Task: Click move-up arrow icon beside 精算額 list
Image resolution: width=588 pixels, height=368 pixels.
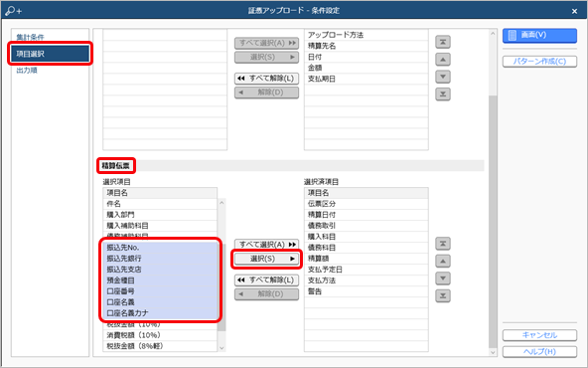Action: click(443, 261)
